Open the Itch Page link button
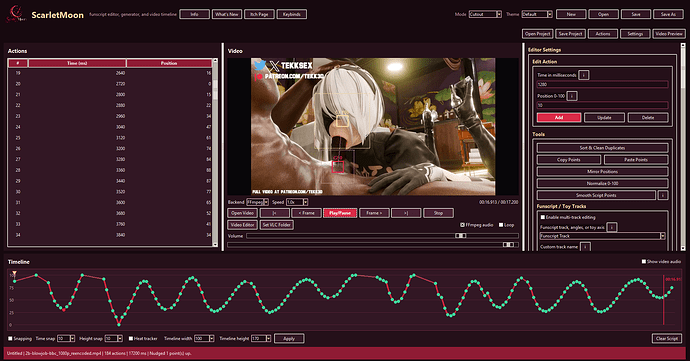Image resolution: width=690 pixels, height=361 pixels. tap(259, 14)
